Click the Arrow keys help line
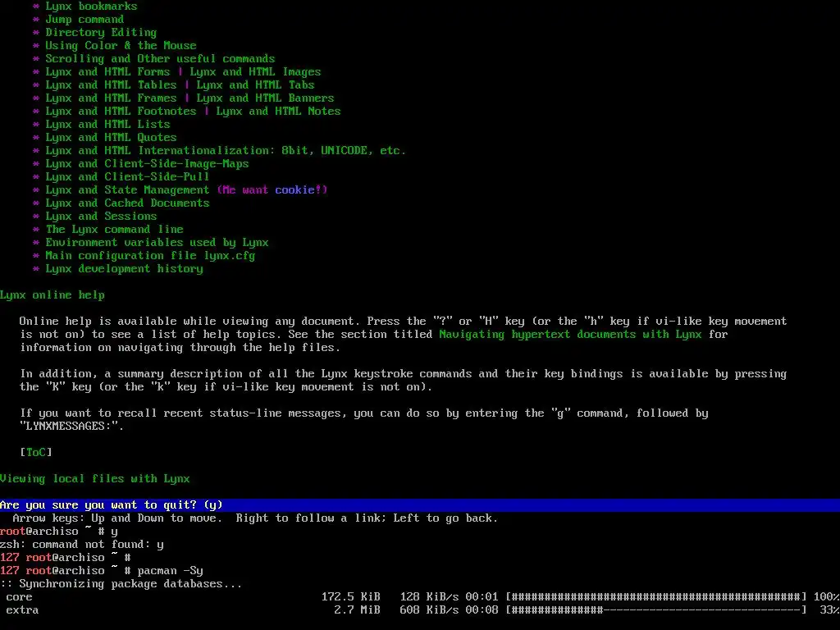 pyautogui.click(x=255, y=518)
